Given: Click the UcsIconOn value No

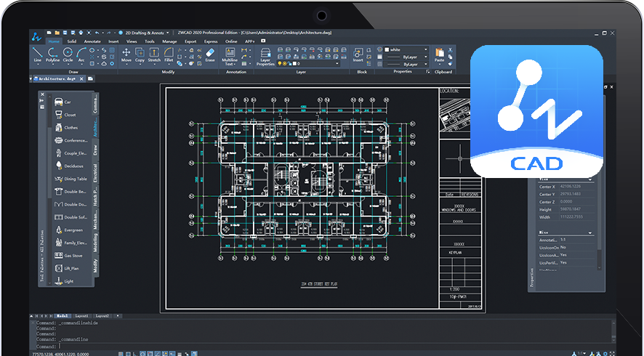Looking at the screenshot, I should pyautogui.click(x=577, y=247).
